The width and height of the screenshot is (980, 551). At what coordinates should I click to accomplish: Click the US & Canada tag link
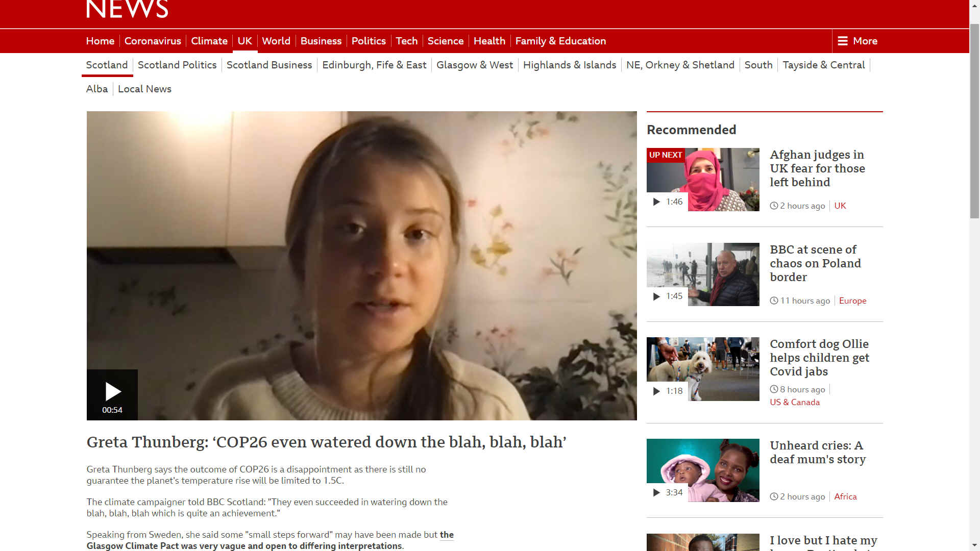(795, 402)
